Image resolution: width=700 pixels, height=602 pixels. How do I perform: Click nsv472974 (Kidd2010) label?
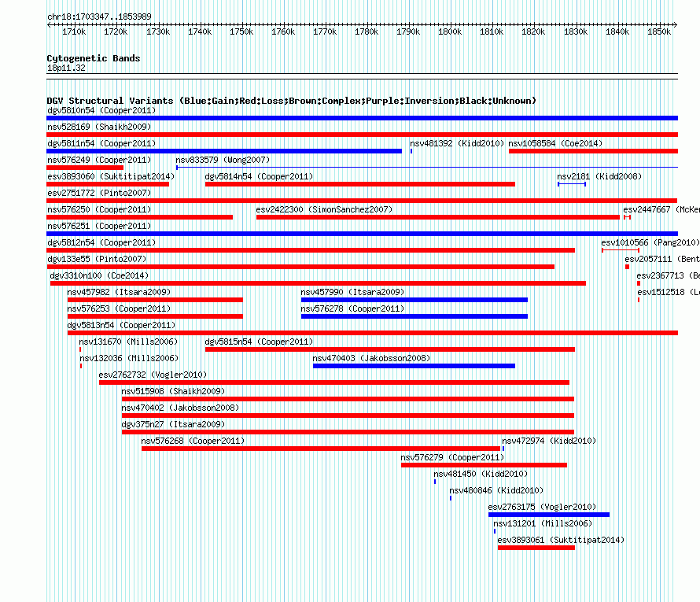click(x=549, y=441)
